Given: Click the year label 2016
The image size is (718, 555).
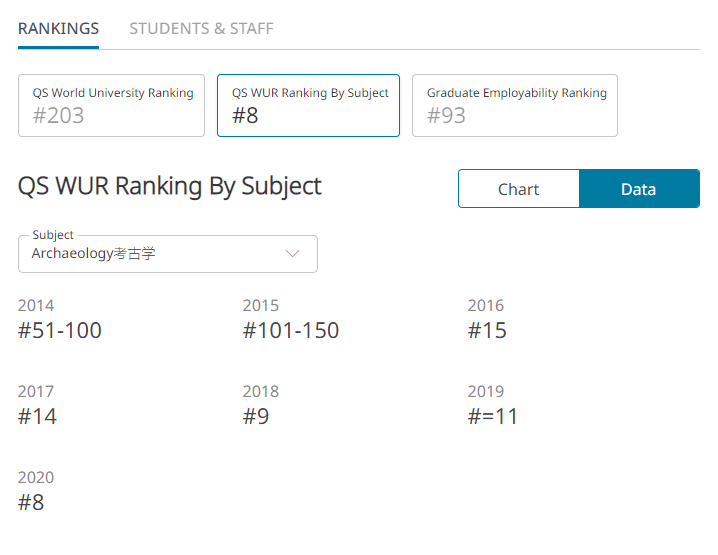Looking at the screenshot, I should [486, 305].
